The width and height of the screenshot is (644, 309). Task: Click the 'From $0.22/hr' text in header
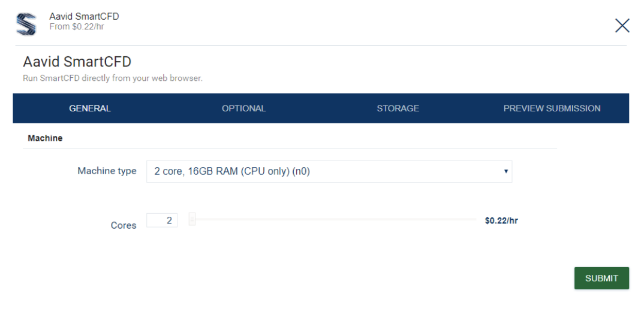80,27
